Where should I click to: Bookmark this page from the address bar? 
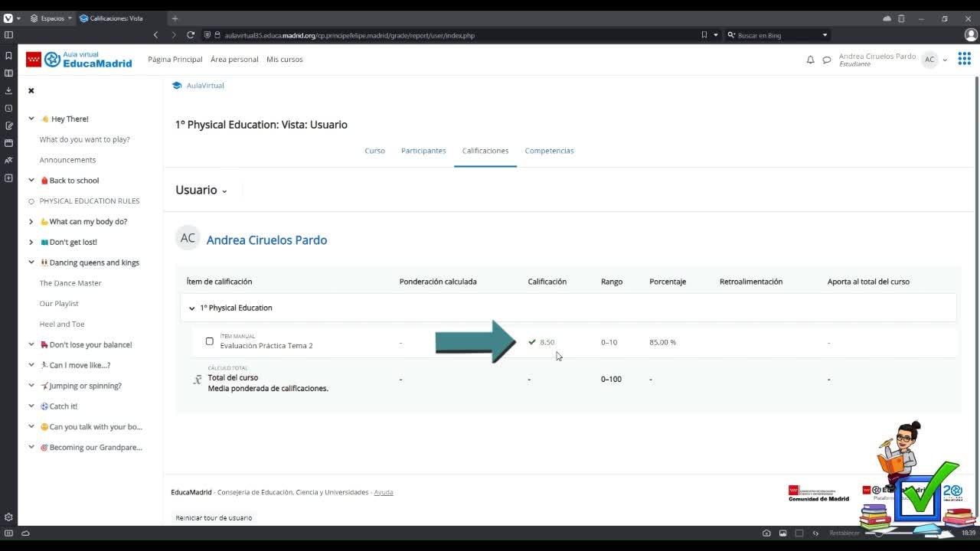tap(704, 35)
